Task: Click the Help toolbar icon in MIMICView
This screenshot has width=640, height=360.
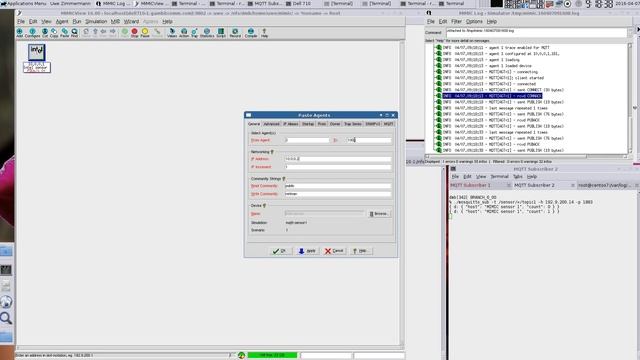Action: coord(264,33)
